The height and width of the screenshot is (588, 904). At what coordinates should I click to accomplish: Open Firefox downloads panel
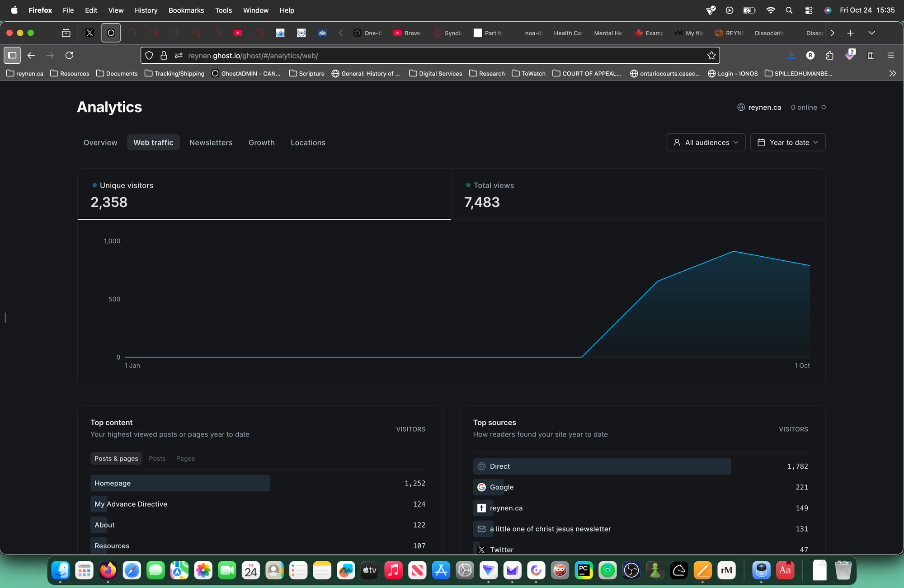(791, 55)
